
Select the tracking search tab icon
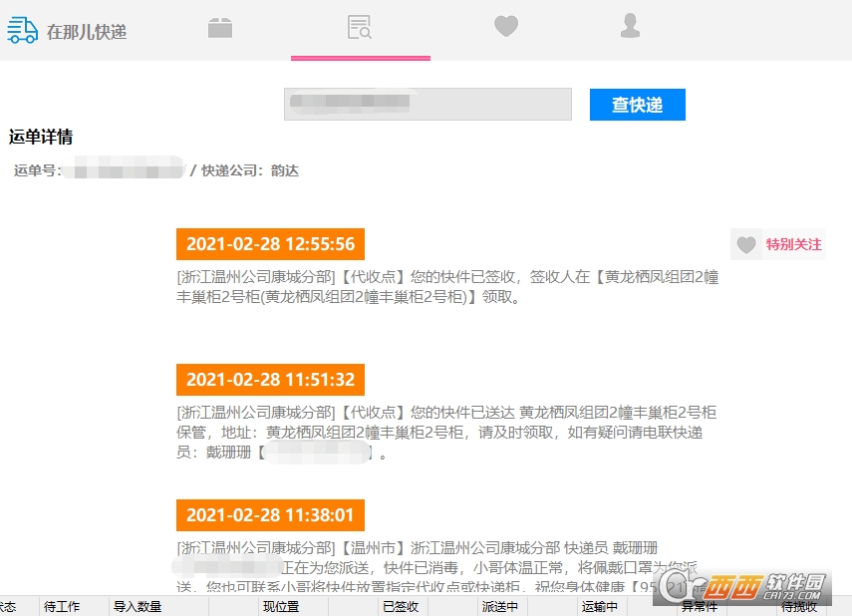tap(360, 27)
